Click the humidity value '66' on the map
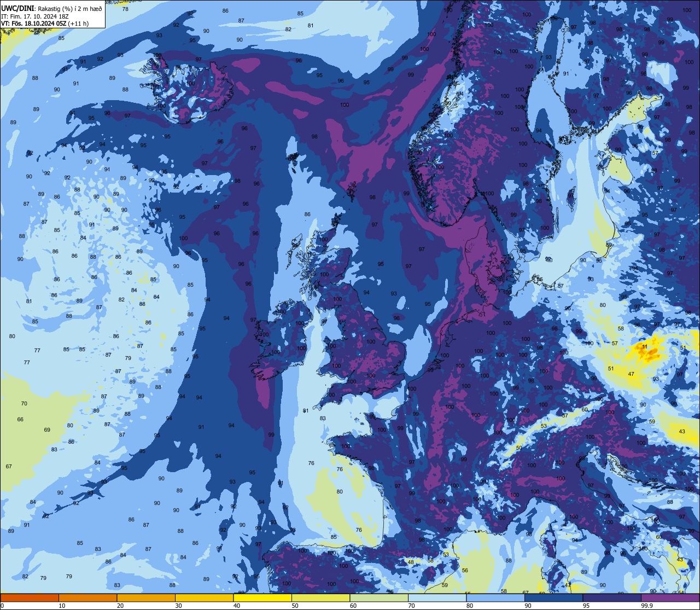The height and width of the screenshot is (610, 700). pyautogui.click(x=20, y=420)
